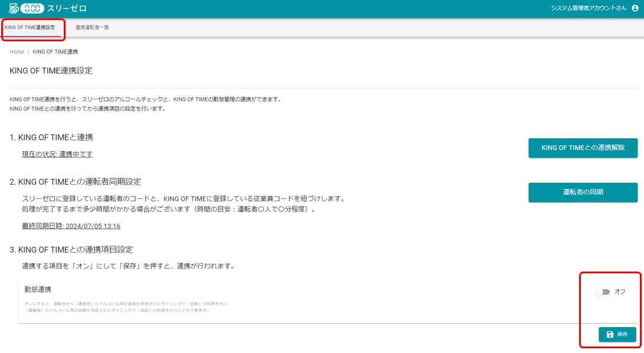This screenshot has width=644, height=353.
Task: Click the KING OF TIME連携 breadcrumb
Action: point(55,52)
